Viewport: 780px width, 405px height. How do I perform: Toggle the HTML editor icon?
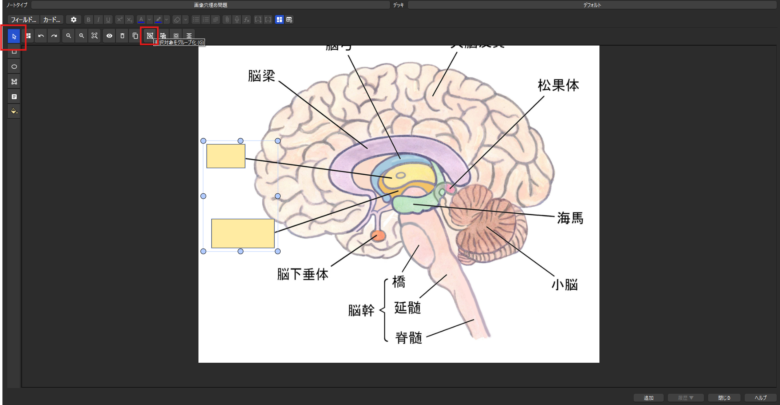(x=289, y=19)
